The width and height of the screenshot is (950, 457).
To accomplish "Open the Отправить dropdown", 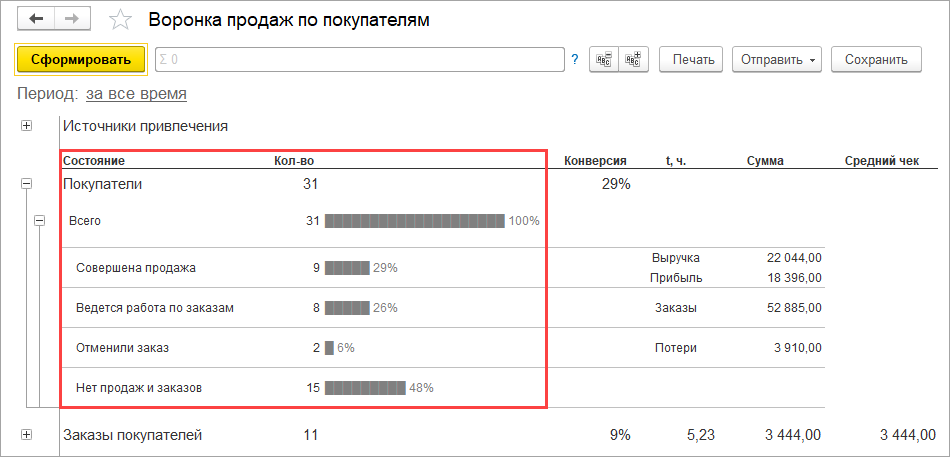I will [x=776, y=60].
